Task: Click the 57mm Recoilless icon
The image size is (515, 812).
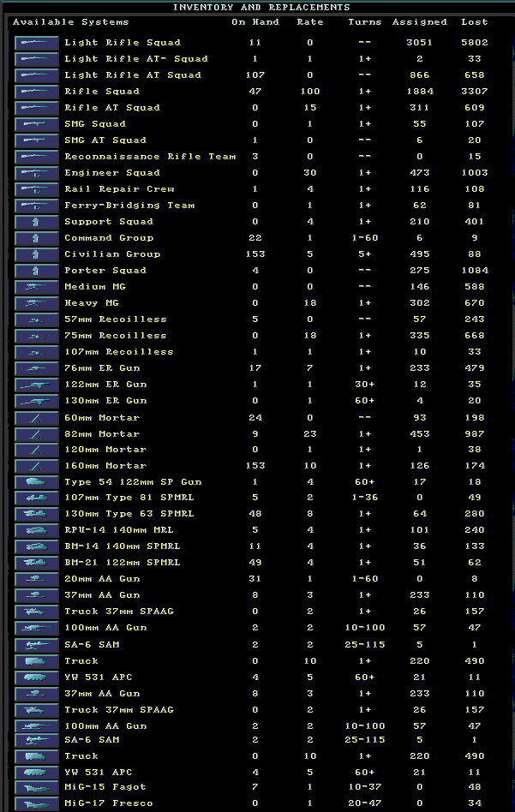Action: coord(36,319)
